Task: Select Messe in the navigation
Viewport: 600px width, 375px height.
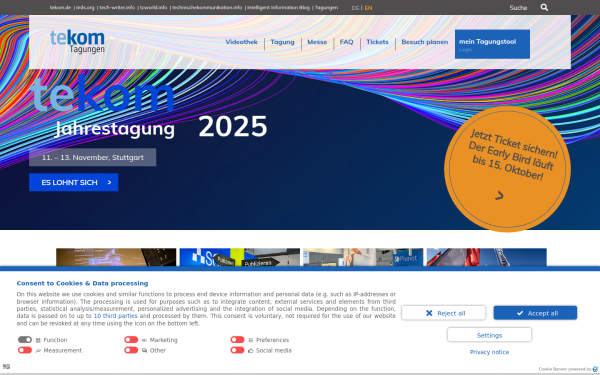Action: [x=317, y=42]
